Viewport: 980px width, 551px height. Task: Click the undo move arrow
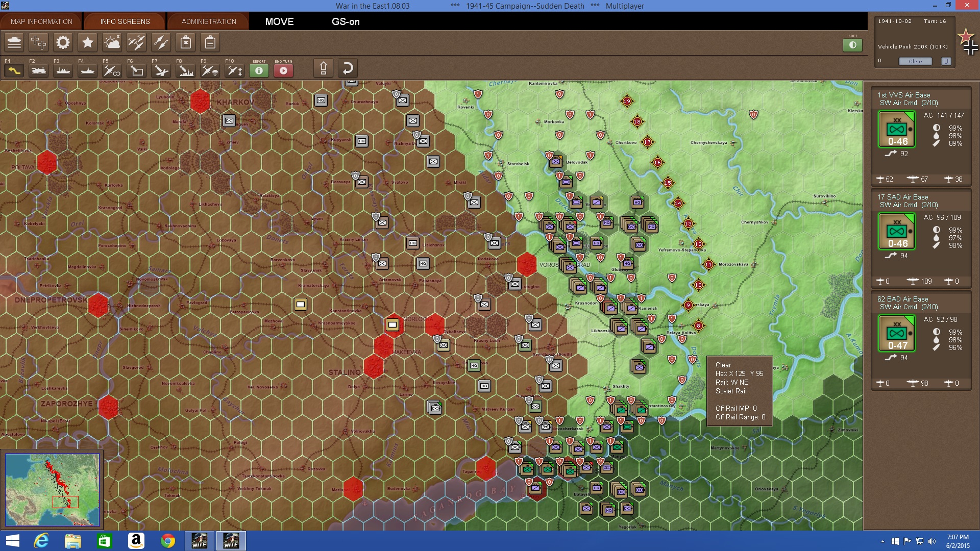click(348, 68)
